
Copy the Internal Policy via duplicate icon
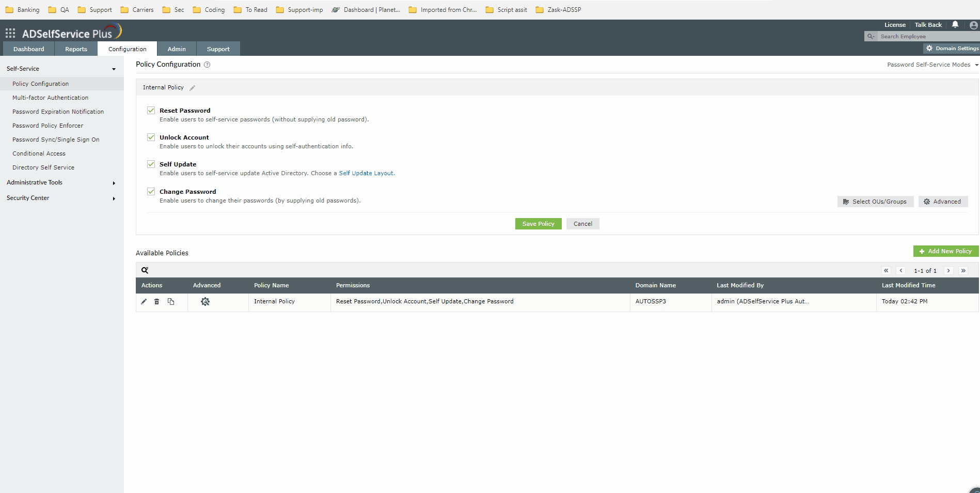(x=171, y=301)
